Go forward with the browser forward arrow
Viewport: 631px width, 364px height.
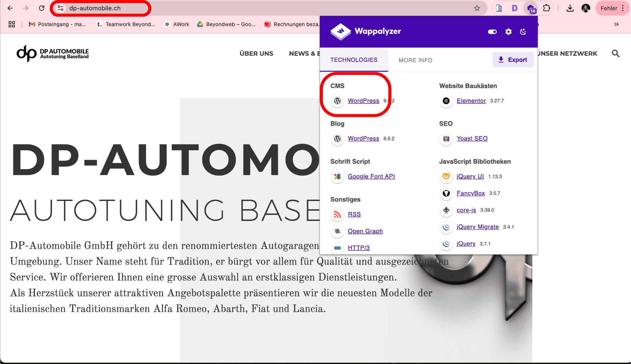[26, 8]
